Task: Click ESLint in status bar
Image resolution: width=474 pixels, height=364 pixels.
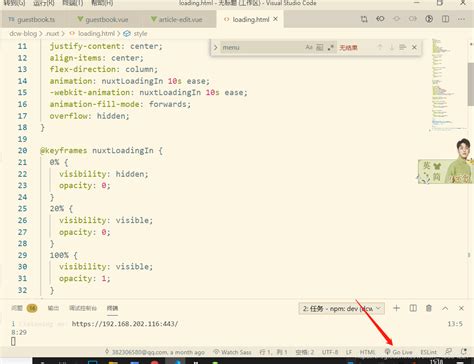Action: [428, 352]
